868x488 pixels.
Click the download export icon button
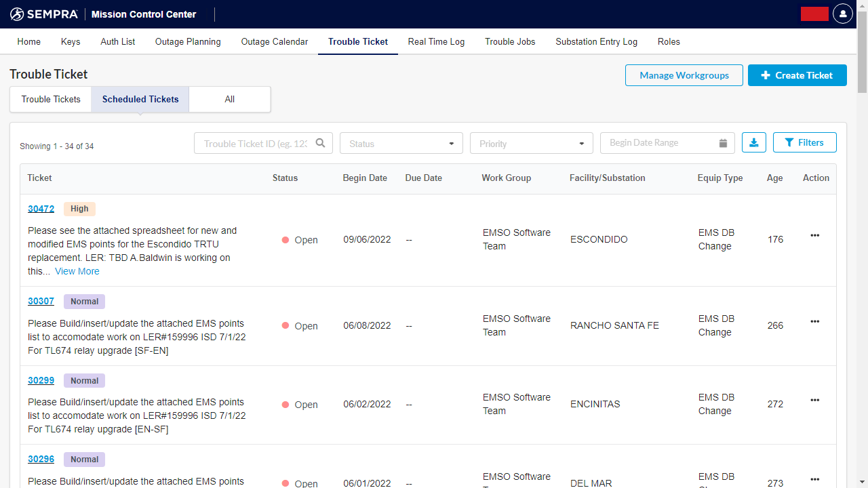pyautogui.click(x=754, y=142)
